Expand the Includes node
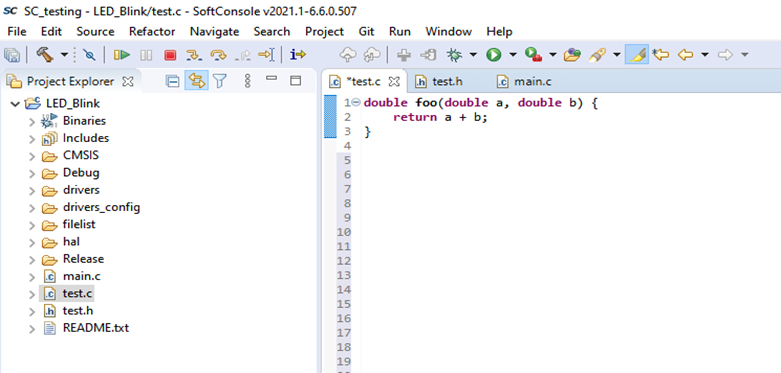Viewport: 781px width, 373px height. point(32,139)
